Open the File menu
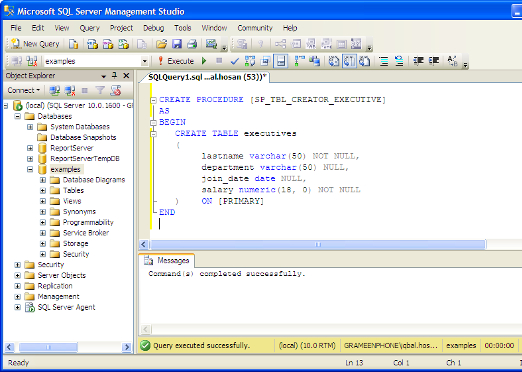The image size is (522, 372). click(x=16, y=28)
